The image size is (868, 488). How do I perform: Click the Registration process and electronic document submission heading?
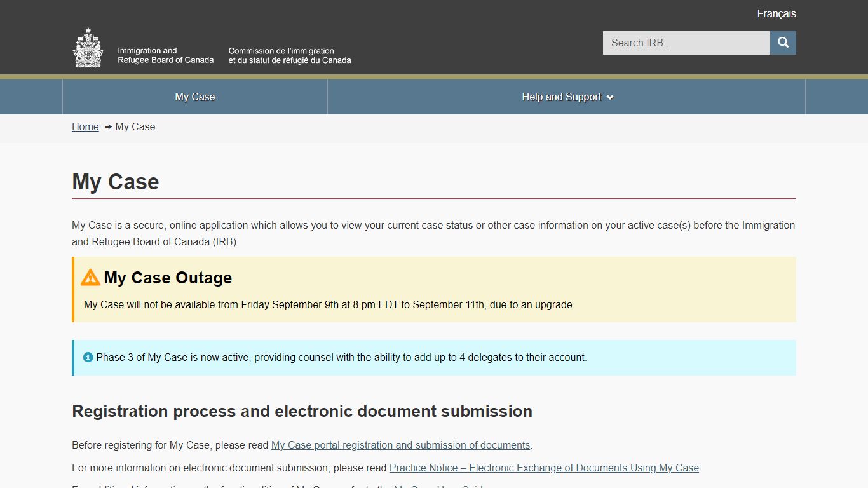[302, 411]
